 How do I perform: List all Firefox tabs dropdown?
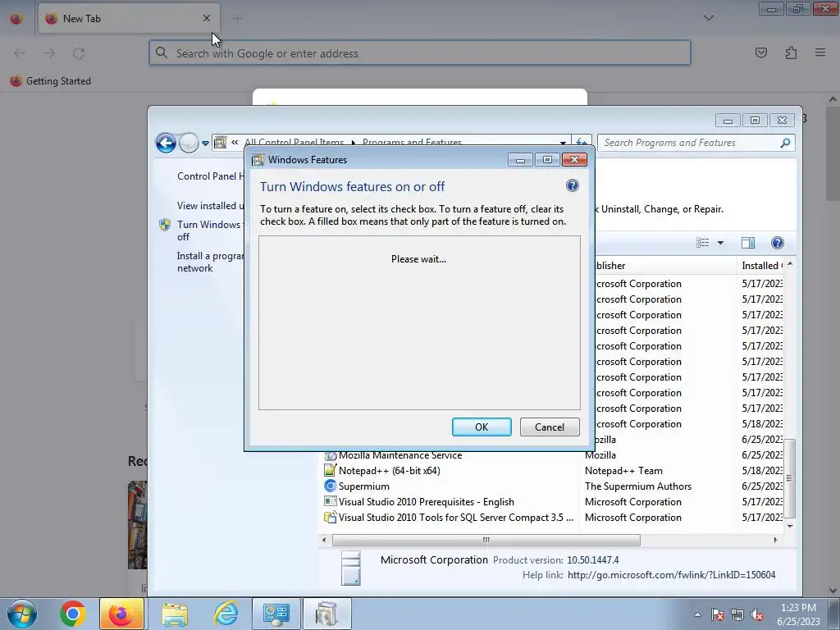pos(708,18)
